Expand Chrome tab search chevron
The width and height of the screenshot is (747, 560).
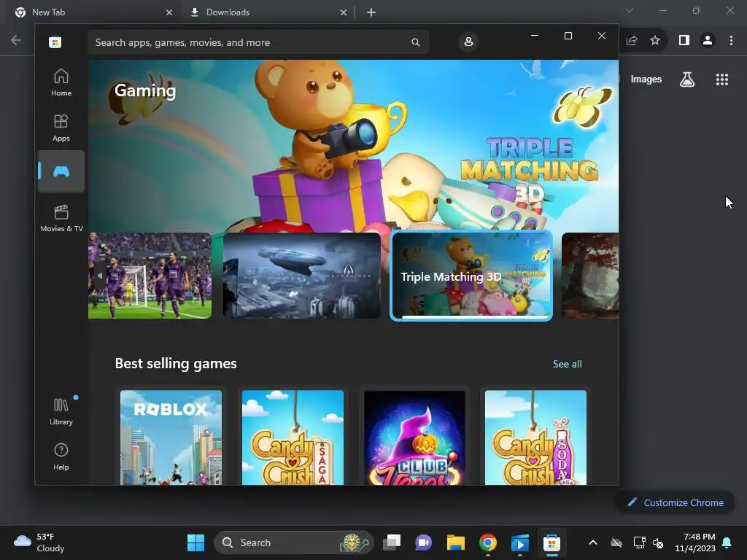pyautogui.click(x=630, y=10)
